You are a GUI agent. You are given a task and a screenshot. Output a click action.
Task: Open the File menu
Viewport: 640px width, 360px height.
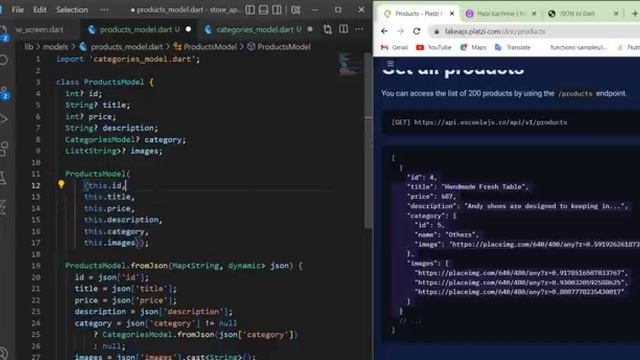17,10
